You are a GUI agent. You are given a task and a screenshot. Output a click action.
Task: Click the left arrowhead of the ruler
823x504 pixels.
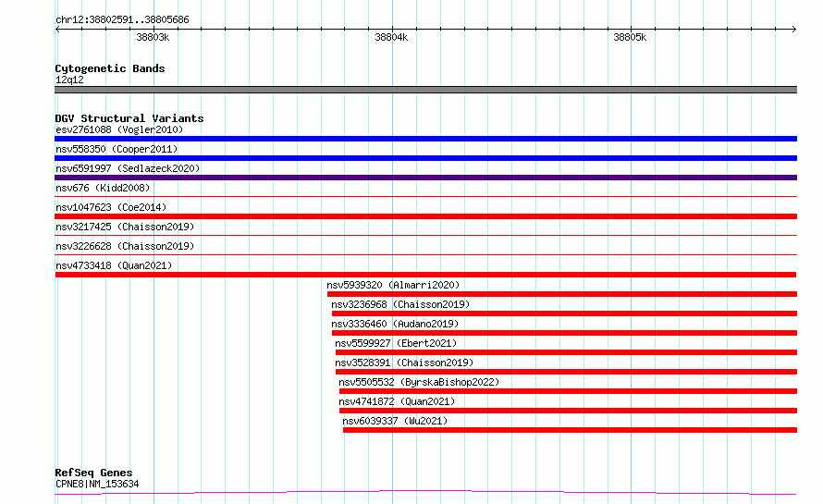click(x=57, y=29)
